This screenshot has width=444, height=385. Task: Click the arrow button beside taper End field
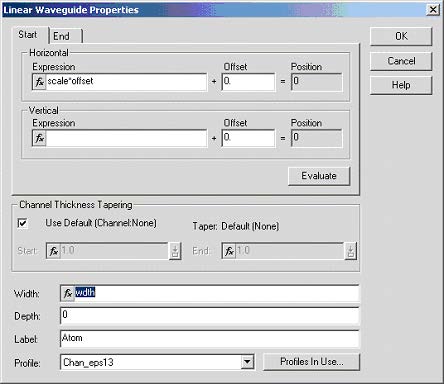350,251
